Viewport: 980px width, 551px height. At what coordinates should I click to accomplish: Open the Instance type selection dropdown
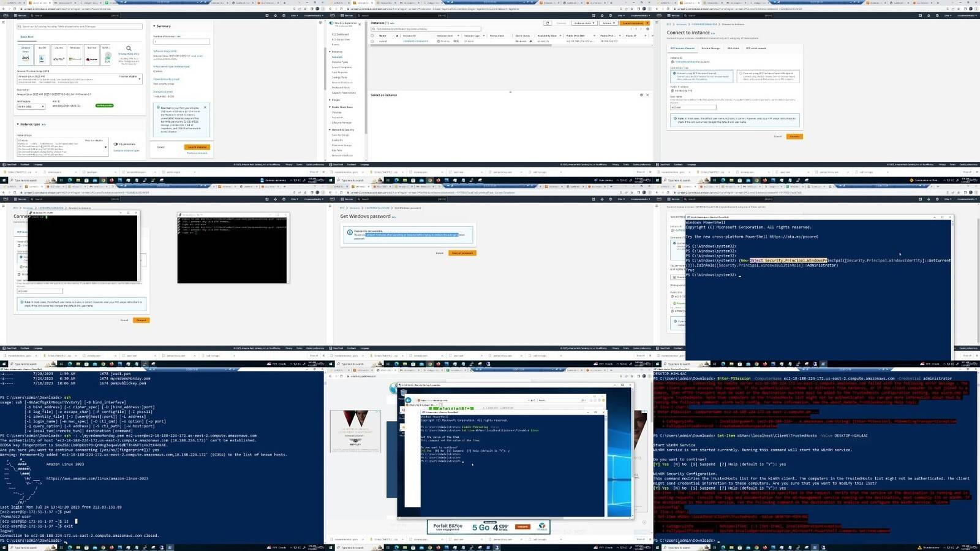(62, 146)
